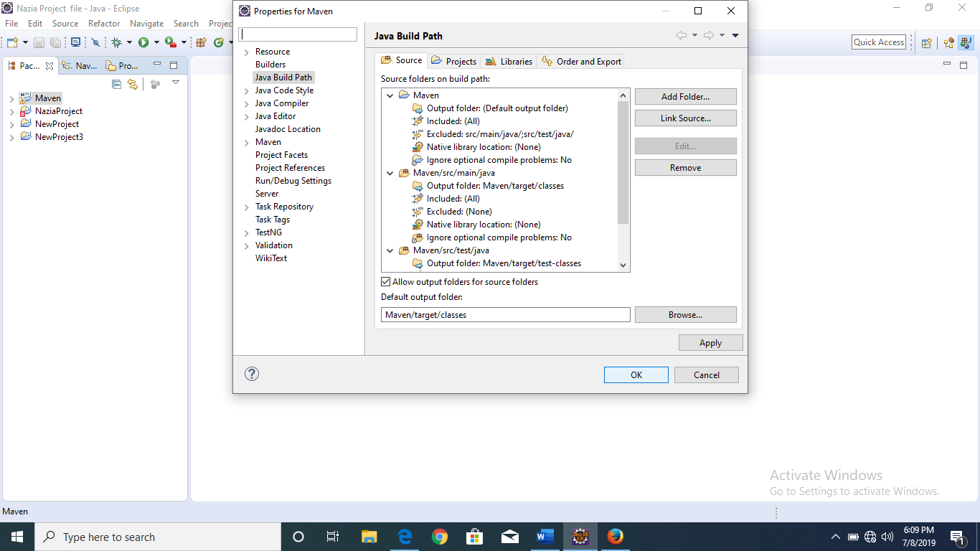
Task: Expand the Task Repository category
Action: click(x=247, y=207)
